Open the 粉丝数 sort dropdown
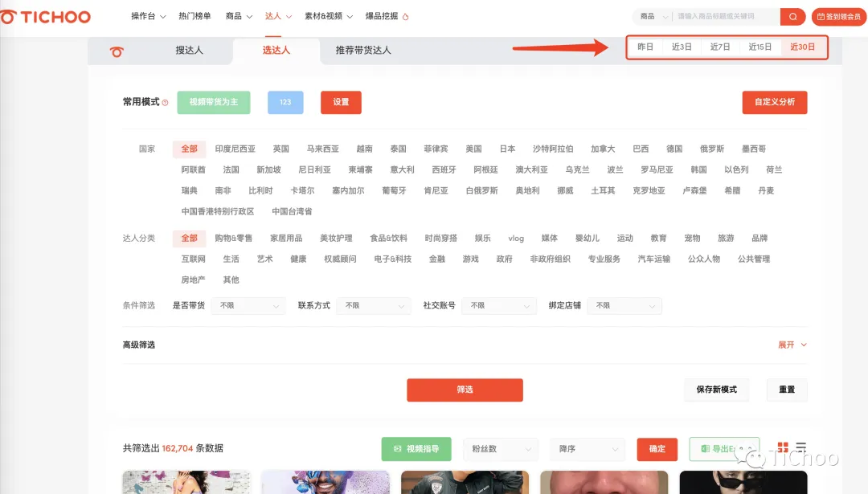This screenshot has height=494, width=868. 500,449
